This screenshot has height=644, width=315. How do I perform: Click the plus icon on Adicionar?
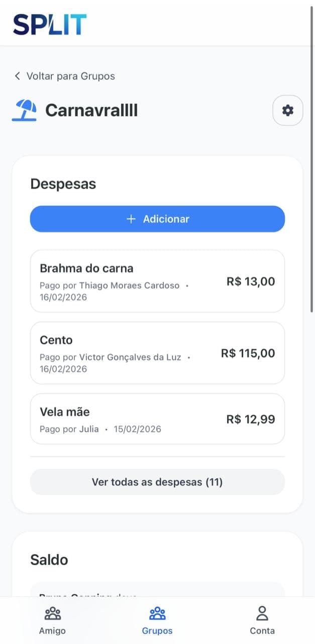(131, 219)
